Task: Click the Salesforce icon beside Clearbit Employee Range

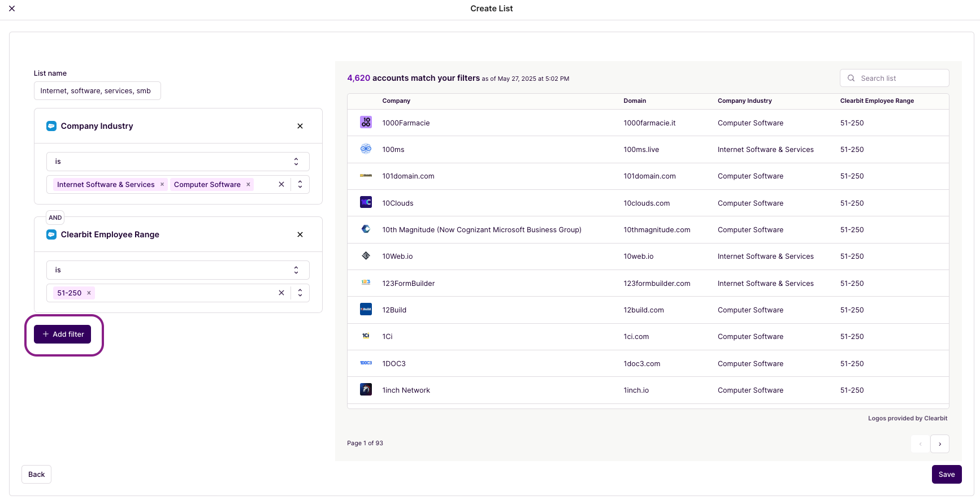Action: click(x=51, y=234)
